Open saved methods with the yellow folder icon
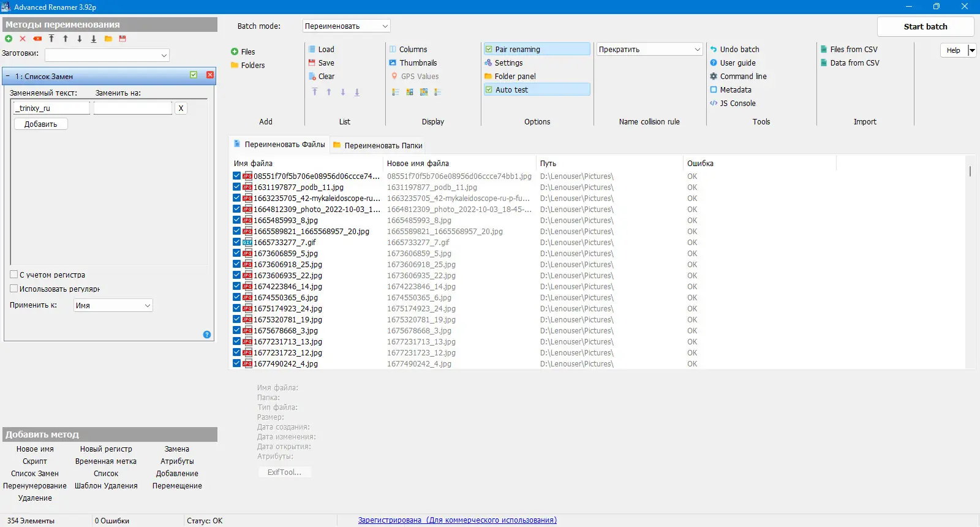 108,39
